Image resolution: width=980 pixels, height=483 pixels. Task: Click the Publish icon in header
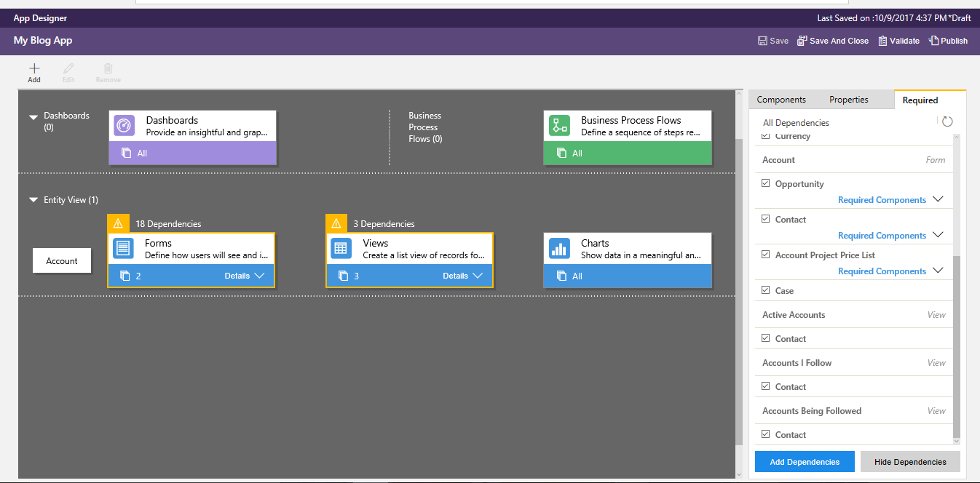click(934, 41)
